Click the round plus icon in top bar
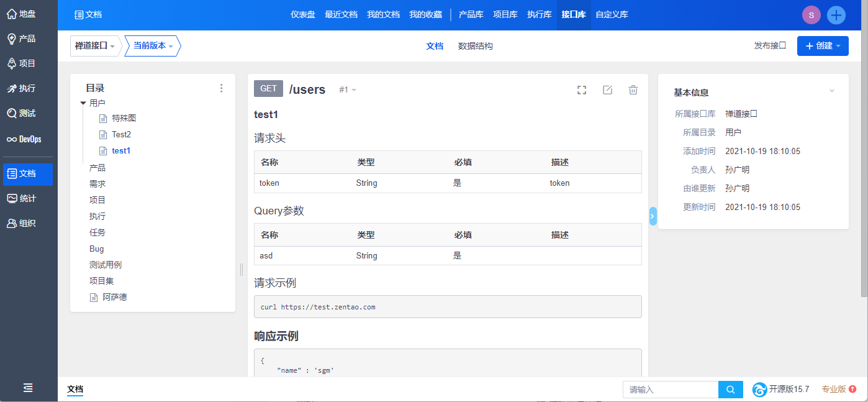868x402 pixels. pos(836,15)
